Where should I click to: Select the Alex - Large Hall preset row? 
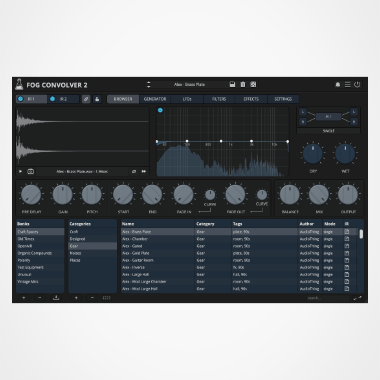(239, 274)
